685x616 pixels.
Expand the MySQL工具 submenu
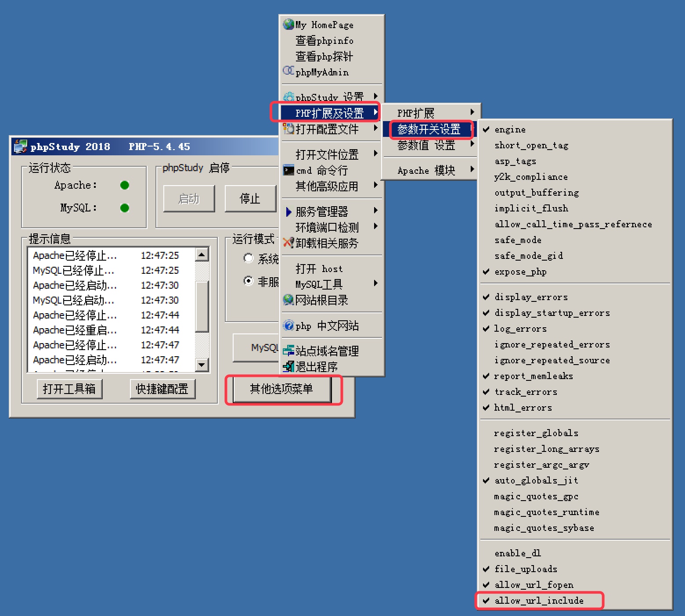pos(331,284)
